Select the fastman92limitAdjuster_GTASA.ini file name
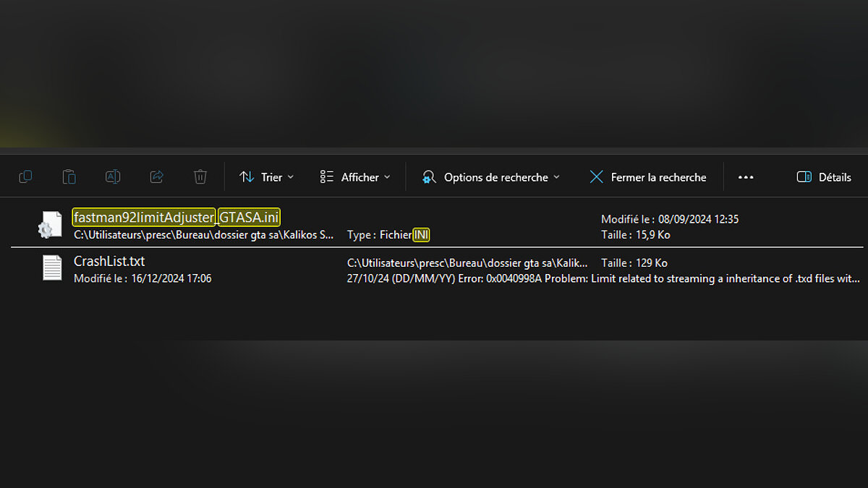 coord(176,217)
